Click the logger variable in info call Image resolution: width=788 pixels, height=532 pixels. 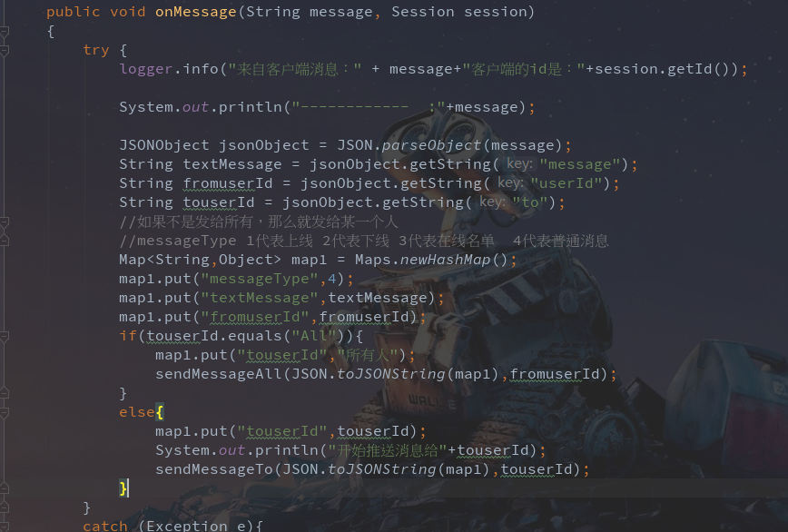[x=146, y=69]
